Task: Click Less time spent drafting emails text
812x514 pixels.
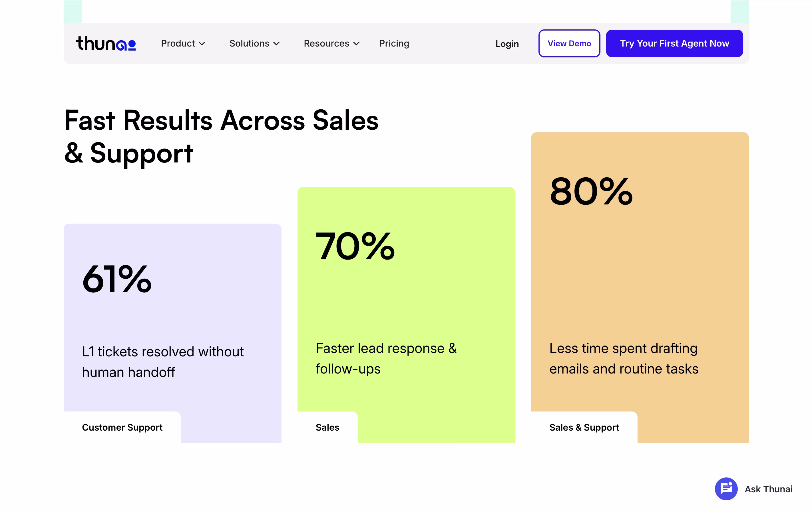Action: coord(624,359)
